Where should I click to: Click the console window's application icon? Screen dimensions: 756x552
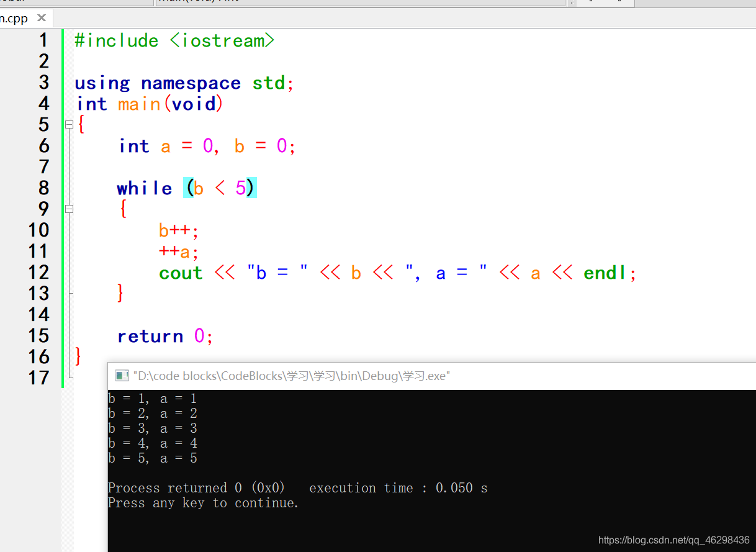click(x=122, y=376)
